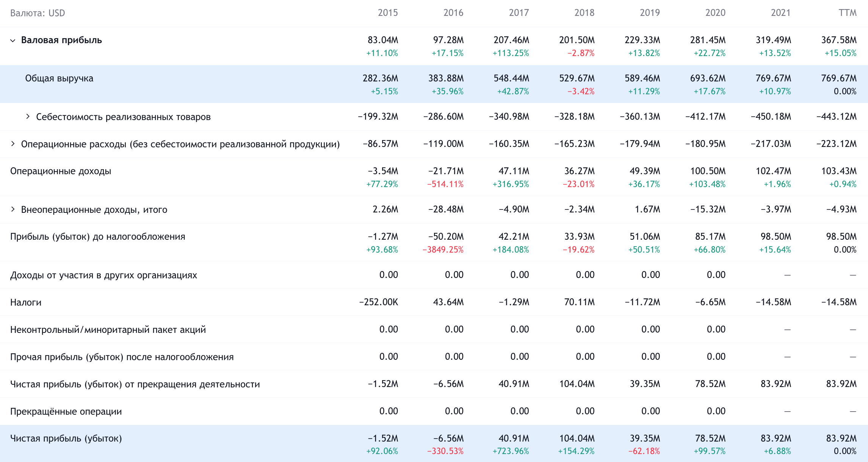The height and width of the screenshot is (462, 868).
Task: Click the 2019 column header
Action: point(650,13)
